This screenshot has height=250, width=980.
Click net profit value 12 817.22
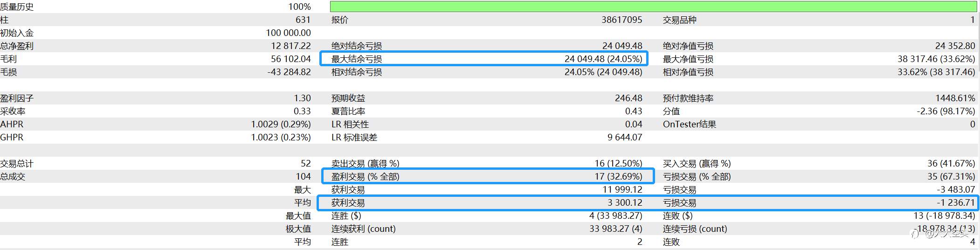(x=291, y=46)
